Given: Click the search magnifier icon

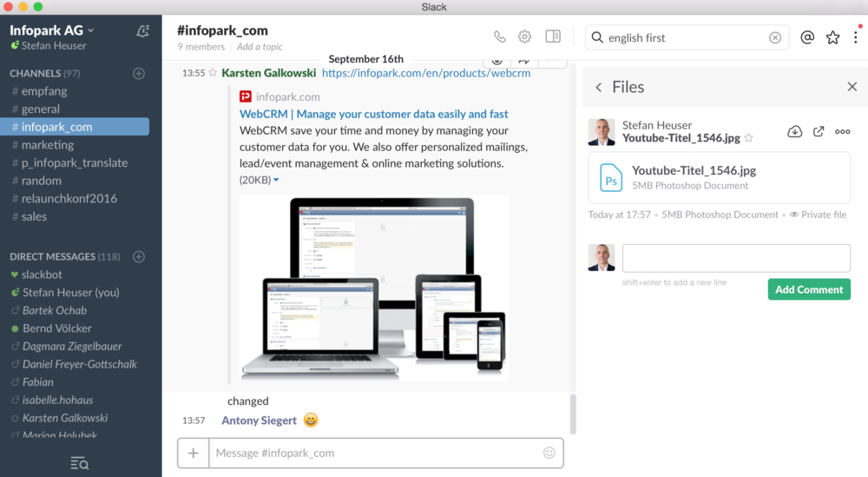Looking at the screenshot, I should [x=597, y=37].
